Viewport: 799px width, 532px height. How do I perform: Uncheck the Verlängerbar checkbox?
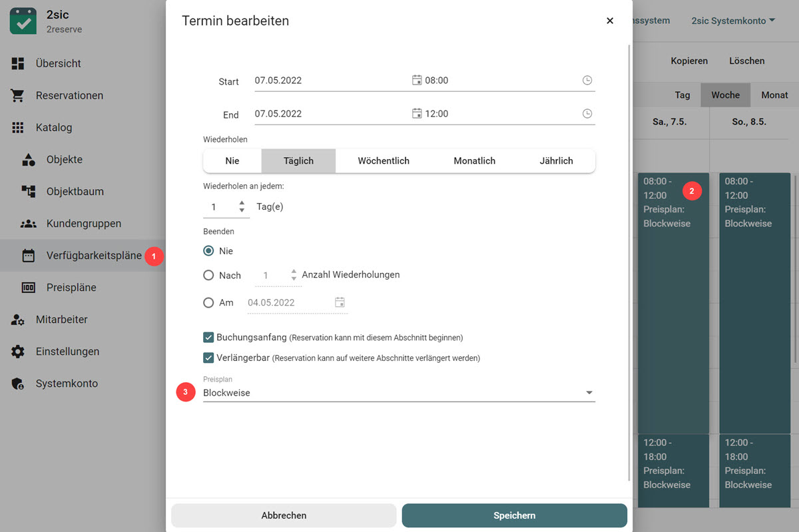[x=208, y=358]
